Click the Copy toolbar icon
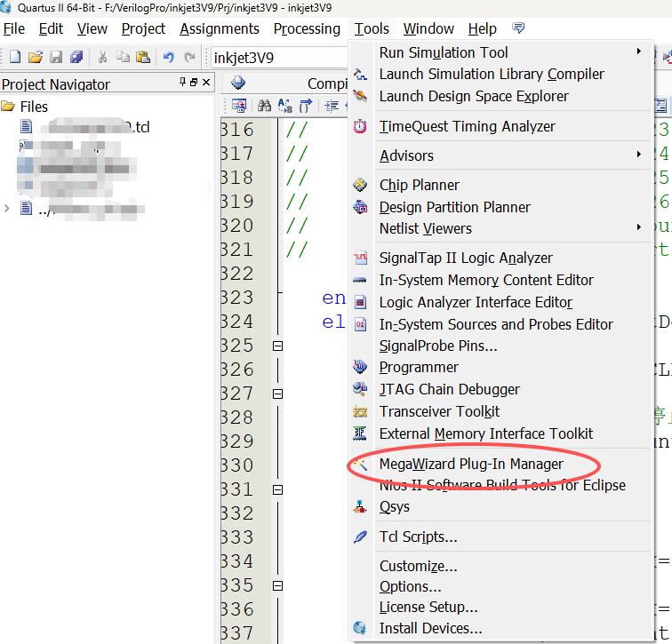This screenshot has width=672, height=644. coord(123,57)
